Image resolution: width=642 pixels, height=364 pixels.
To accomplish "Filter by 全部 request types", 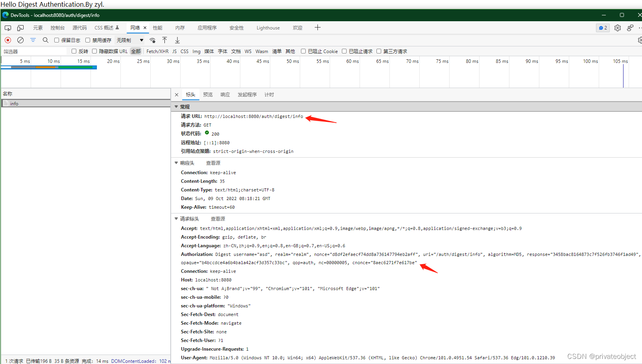I will pyautogui.click(x=136, y=51).
